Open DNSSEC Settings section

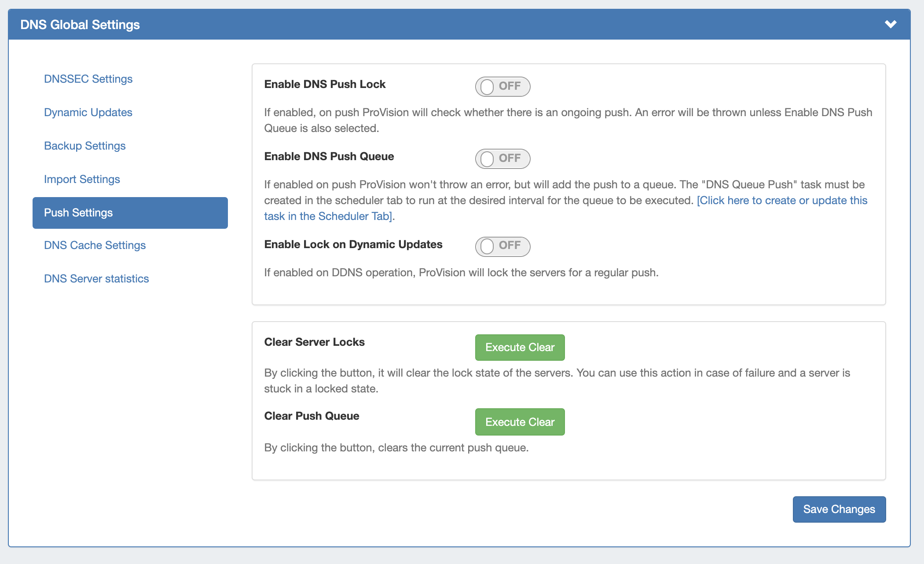[x=88, y=79]
